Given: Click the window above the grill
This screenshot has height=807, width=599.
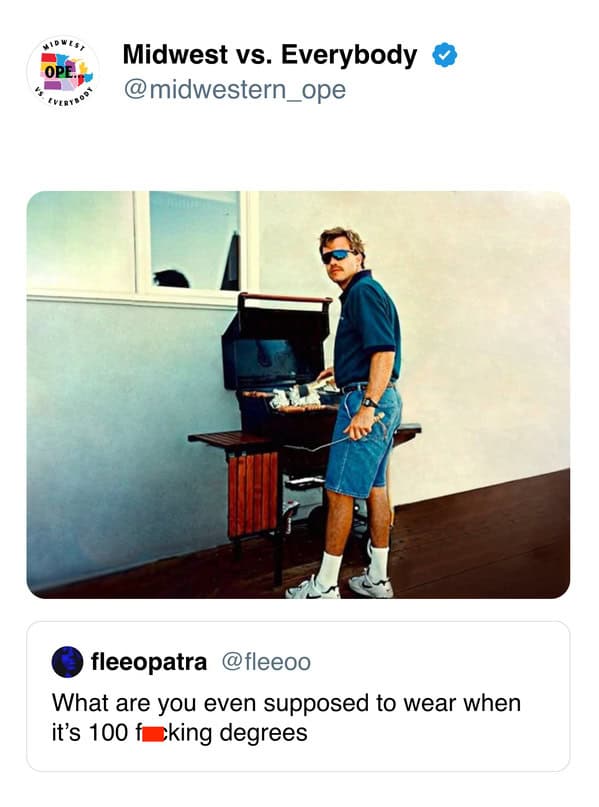Looking at the screenshot, I should 195,241.
